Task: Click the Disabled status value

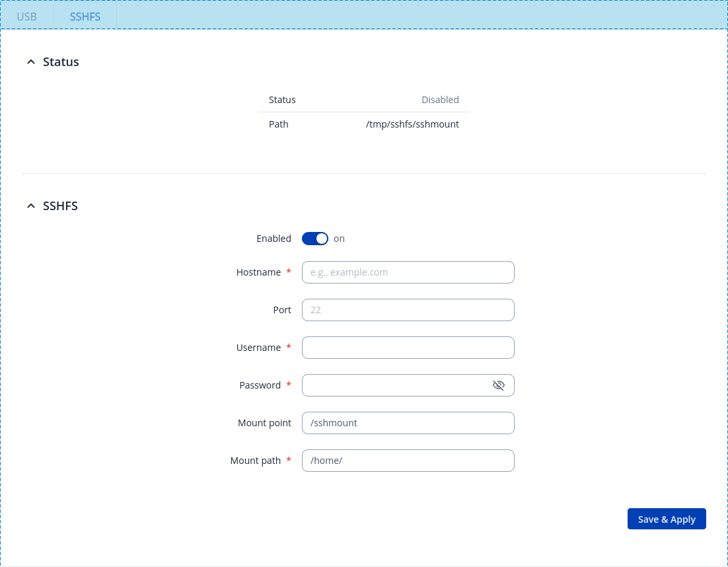Action: [x=440, y=100]
